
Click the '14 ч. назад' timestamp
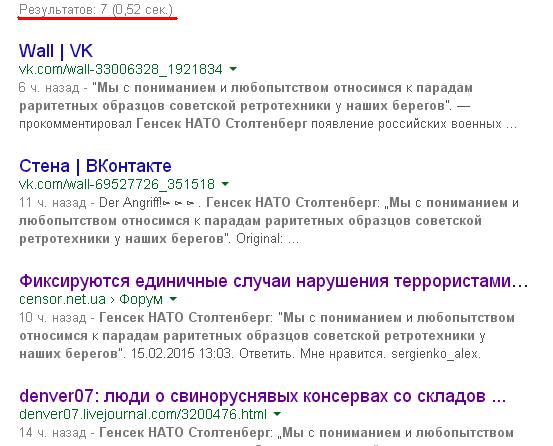53,433
